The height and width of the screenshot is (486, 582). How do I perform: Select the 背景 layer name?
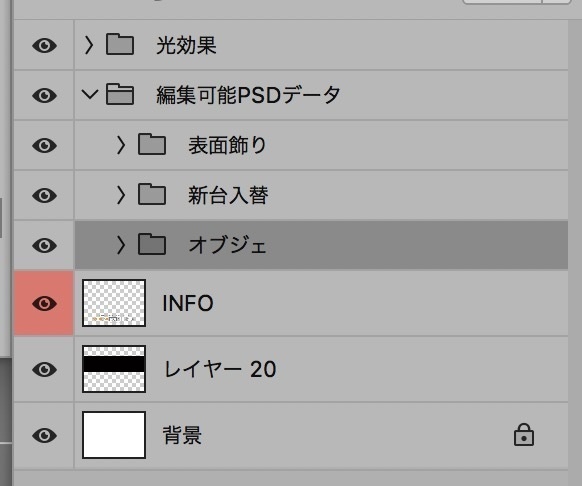click(x=182, y=435)
